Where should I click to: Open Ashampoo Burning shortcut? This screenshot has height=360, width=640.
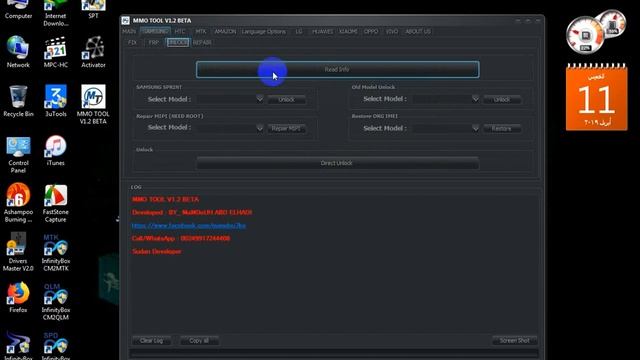tap(18, 202)
